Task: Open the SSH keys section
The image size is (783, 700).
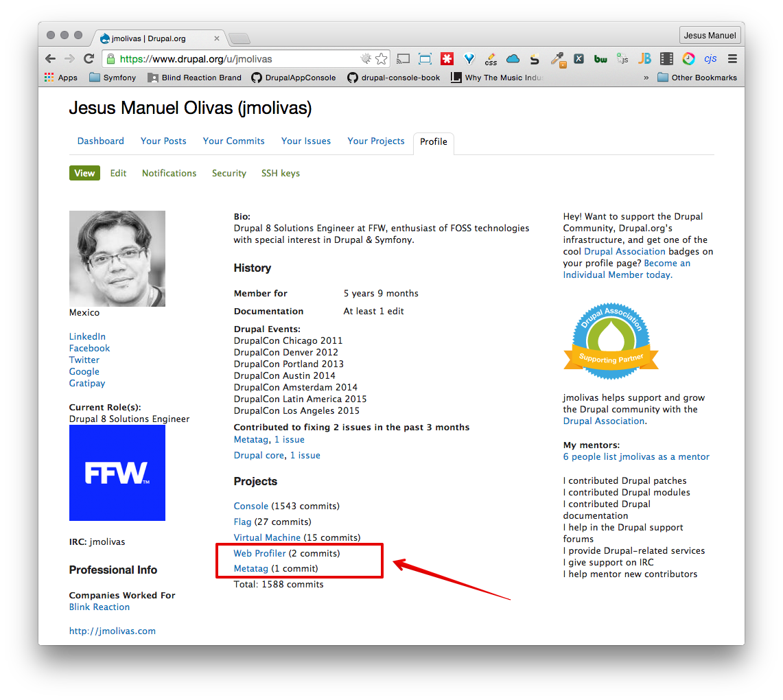Action: [280, 173]
